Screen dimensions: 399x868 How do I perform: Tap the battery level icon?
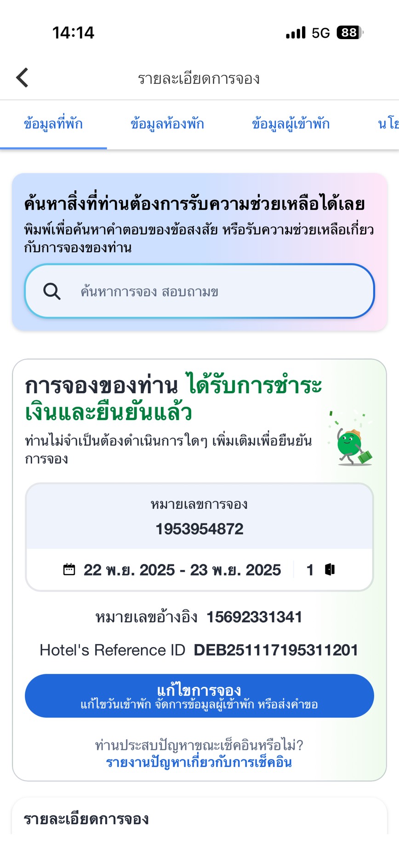(x=350, y=33)
